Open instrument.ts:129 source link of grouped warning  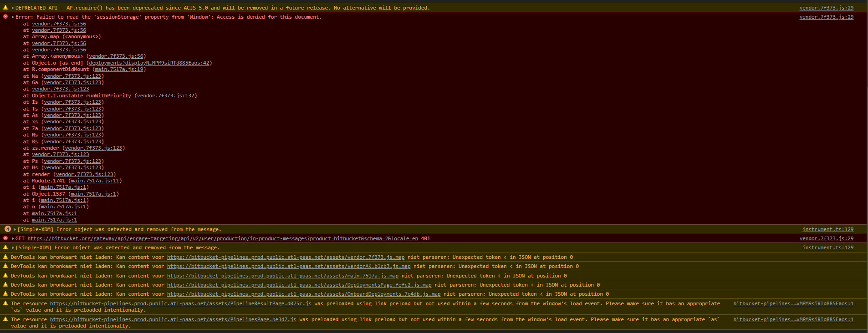click(x=828, y=229)
